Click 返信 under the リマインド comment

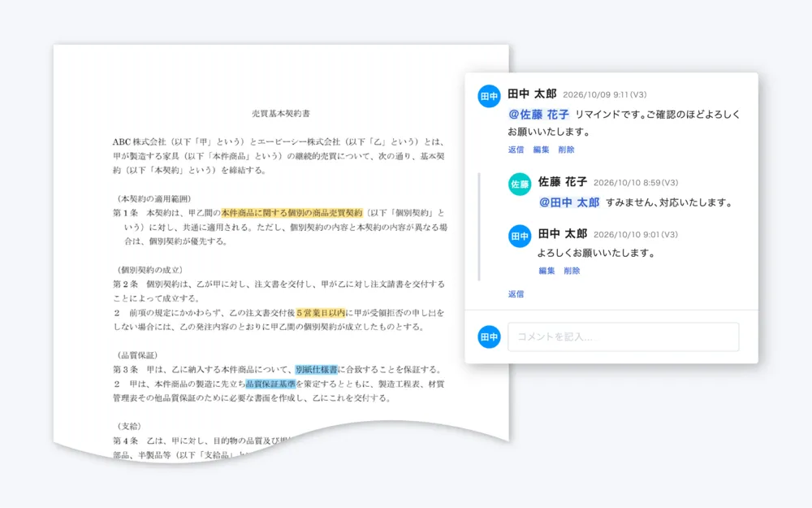click(516, 150)
